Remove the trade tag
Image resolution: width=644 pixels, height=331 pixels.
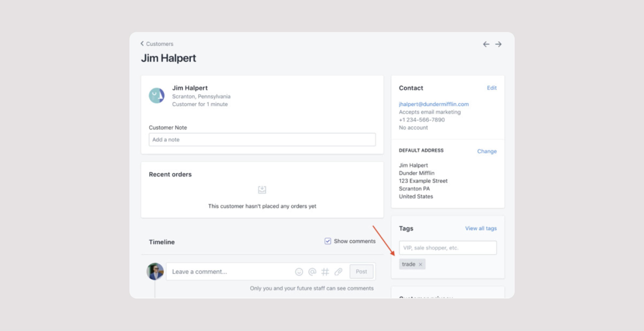pyautogui.click(x=420, y=264)
